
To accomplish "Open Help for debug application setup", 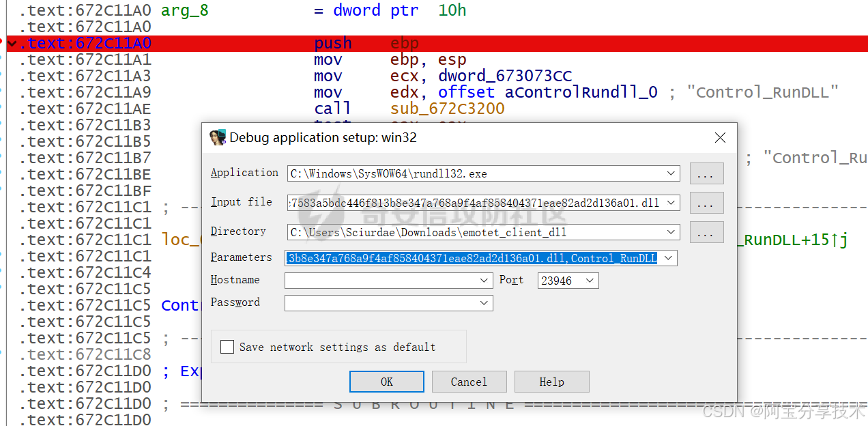I will pos(551,382).
